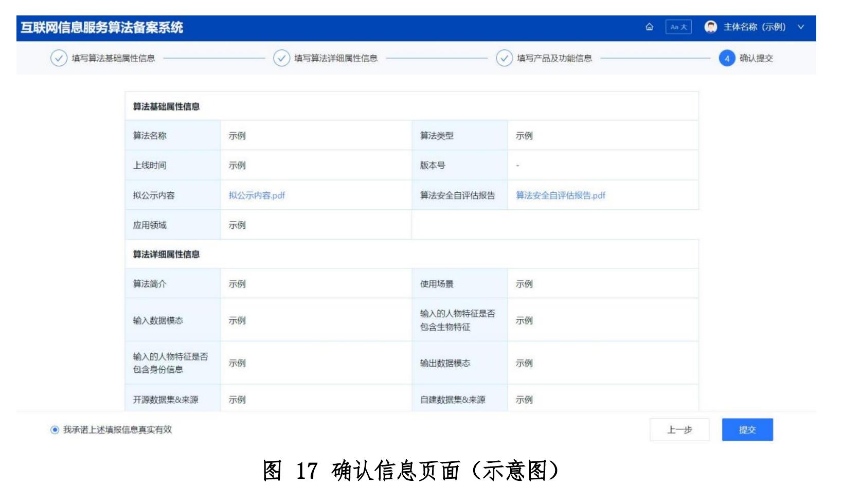Image resolution: width=843 pixels, height=504 pixels.
Task: Click the 算法名称 label cell
Action: [x=173, y=135]
